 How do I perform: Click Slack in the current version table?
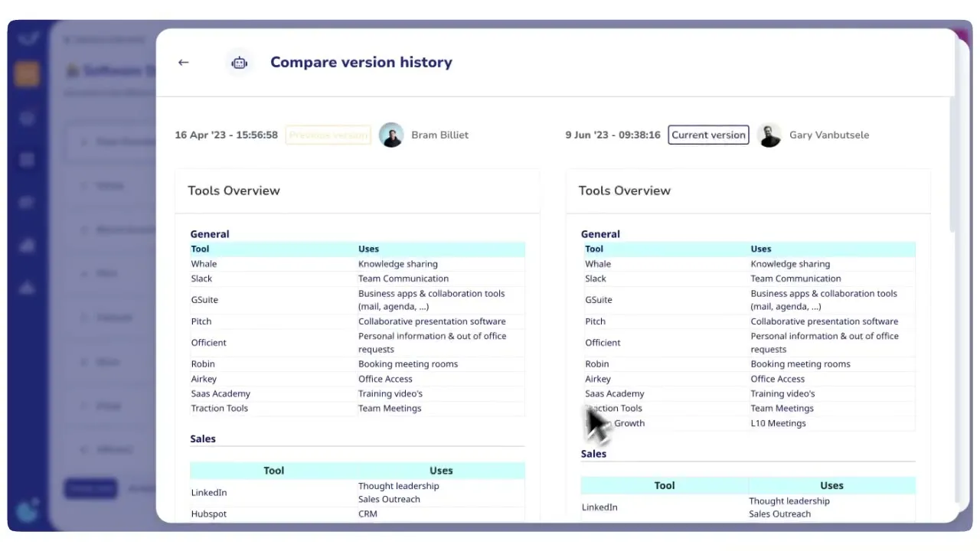(596, 279)
